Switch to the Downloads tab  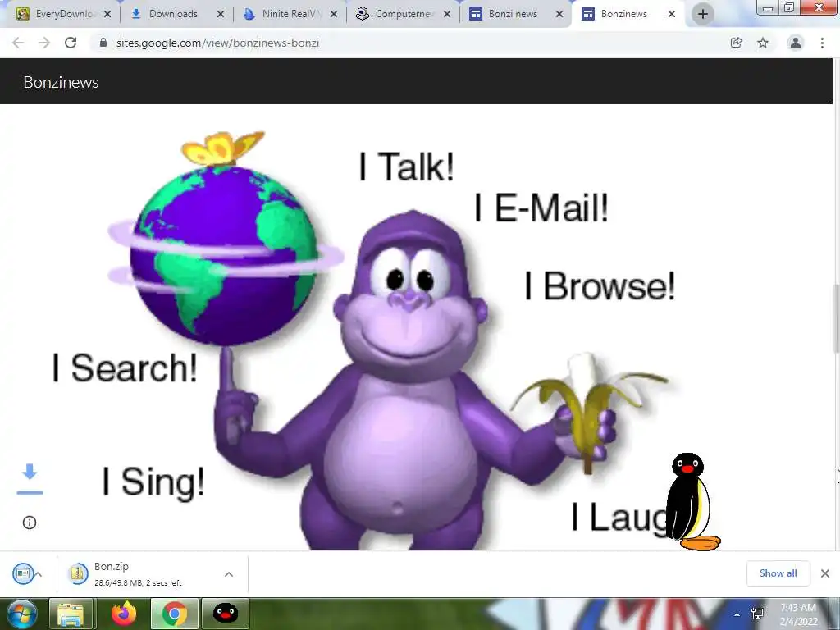pos(172,14)
